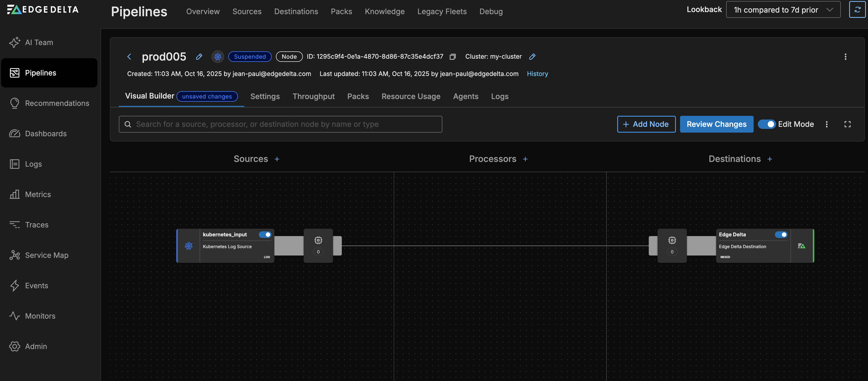The image size is (868, 381).
Task: Copy the pipeline ID with copy icon
Action: [453, 57]
